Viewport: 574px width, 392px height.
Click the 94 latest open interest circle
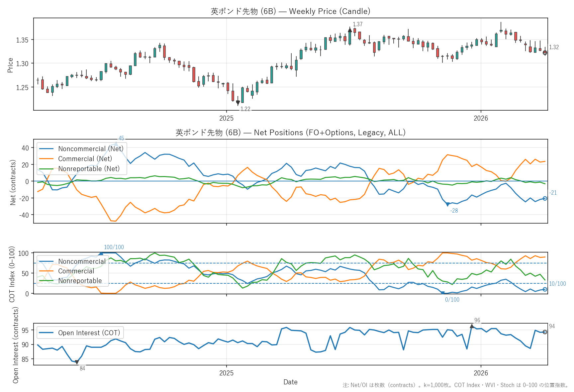(545, 332)
